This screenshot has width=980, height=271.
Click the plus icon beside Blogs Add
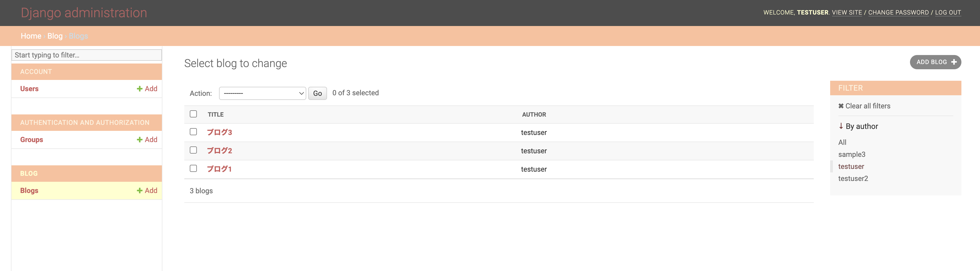[140, 191]
